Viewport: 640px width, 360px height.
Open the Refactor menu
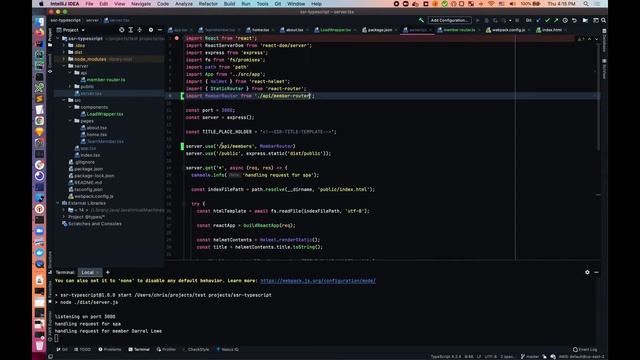click(x=208, y=4)
